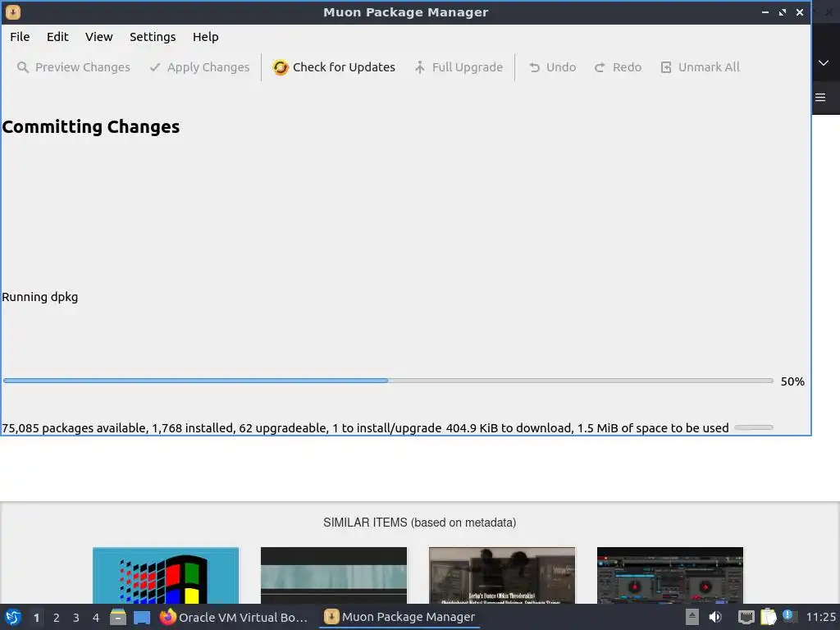840x630 pixels.
Task: Open the dancers similar item thumbnail
Action: pyautogui.click(x=502, y=575)
